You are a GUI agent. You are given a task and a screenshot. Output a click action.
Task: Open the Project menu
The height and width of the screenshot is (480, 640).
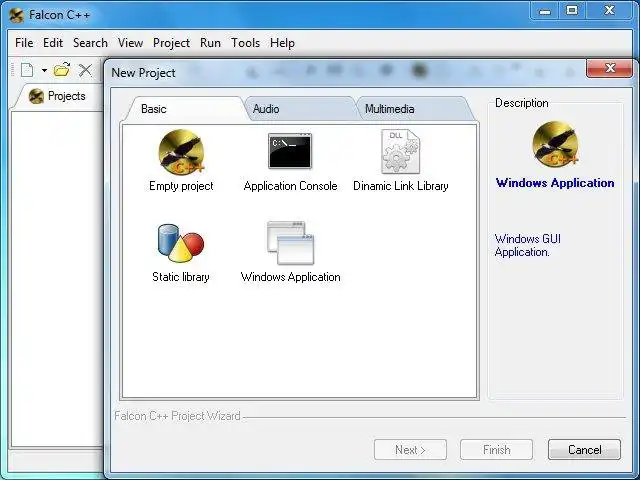tap(171, 42)
